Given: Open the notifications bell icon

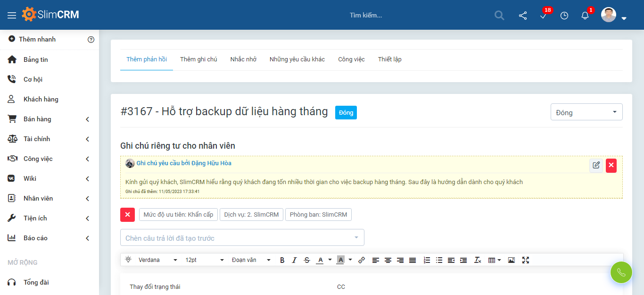Looking at the screenshot, I should coord(585,16).
